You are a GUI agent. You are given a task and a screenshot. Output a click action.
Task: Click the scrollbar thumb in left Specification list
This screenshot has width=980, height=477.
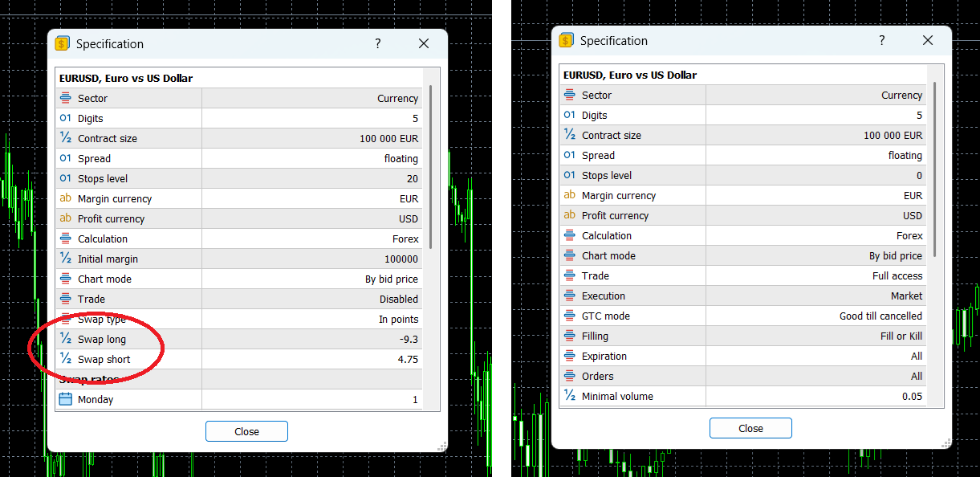[431, 166]
